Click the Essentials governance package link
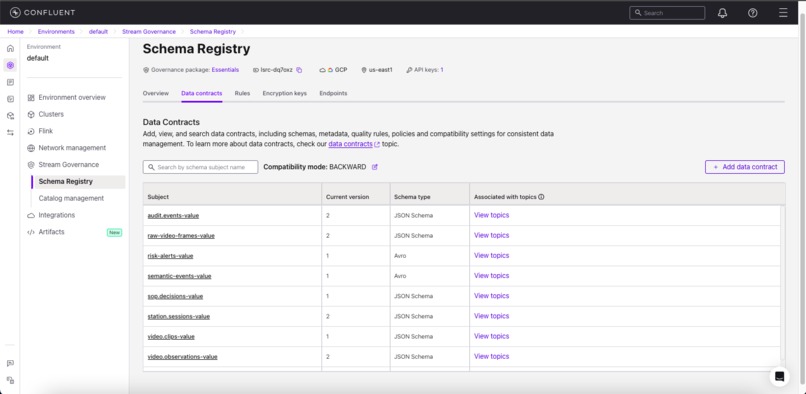Screen dimensions: 806x394 tap(225, 70)
